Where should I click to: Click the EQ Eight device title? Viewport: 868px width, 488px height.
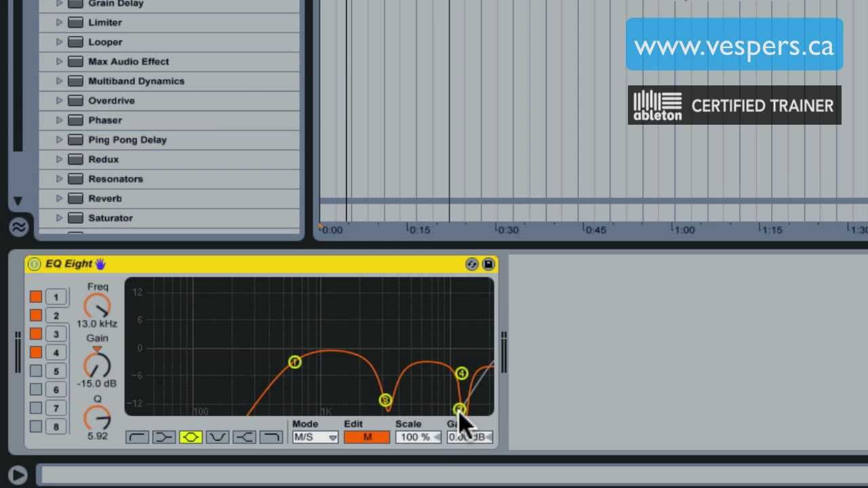point(68,264)
